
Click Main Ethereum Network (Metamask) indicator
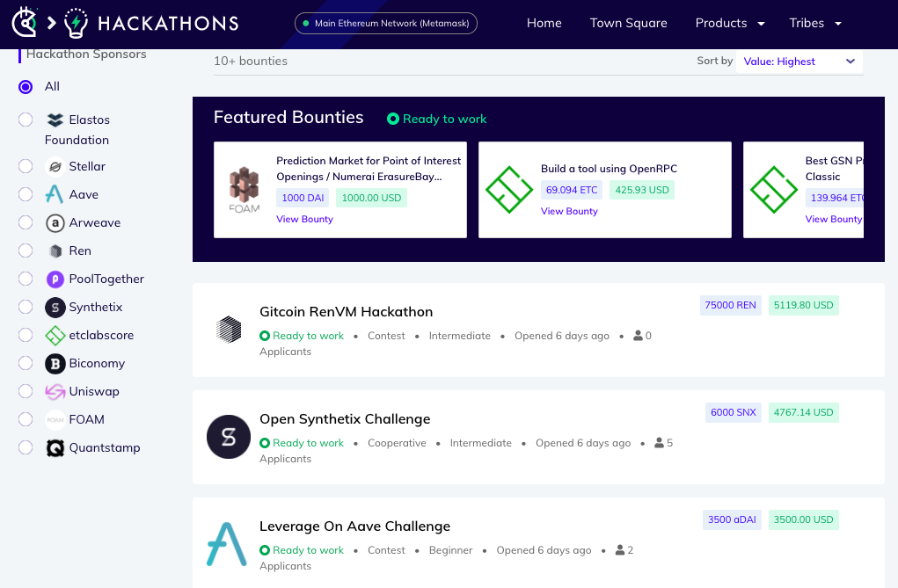386,24
